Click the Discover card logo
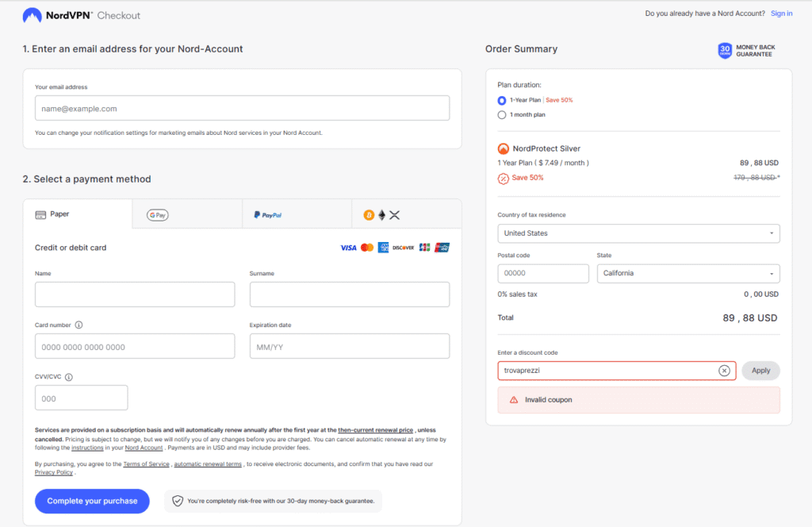 click(x=403, y=248)
